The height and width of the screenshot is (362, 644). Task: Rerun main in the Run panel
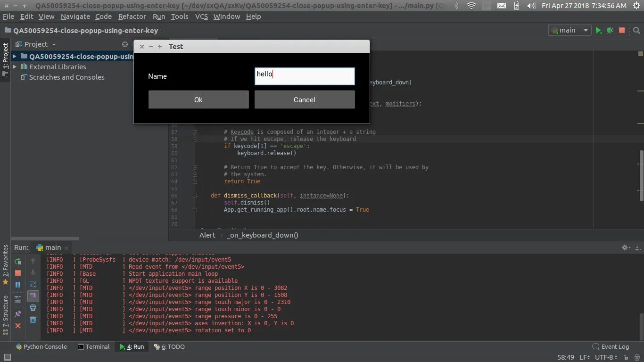click(x=18, y=261)
